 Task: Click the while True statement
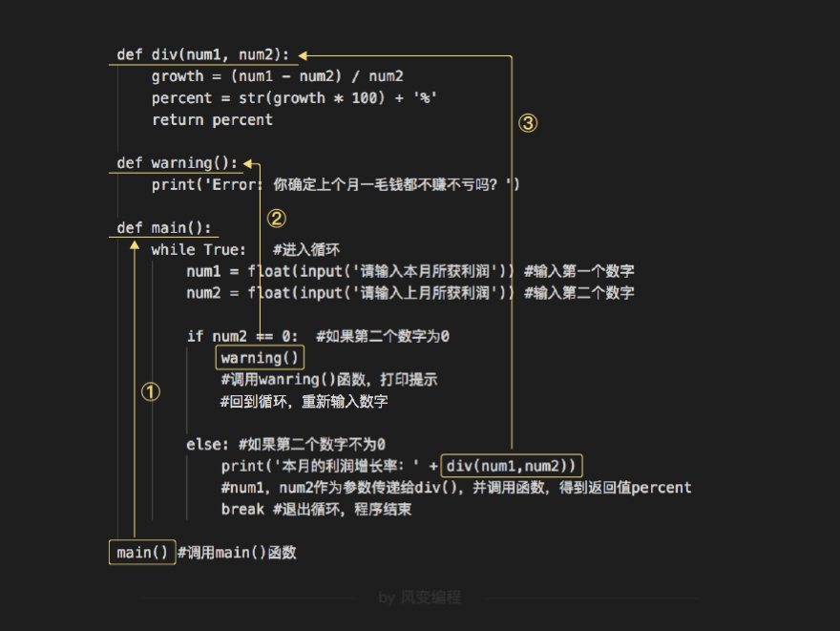pos(199,249)
